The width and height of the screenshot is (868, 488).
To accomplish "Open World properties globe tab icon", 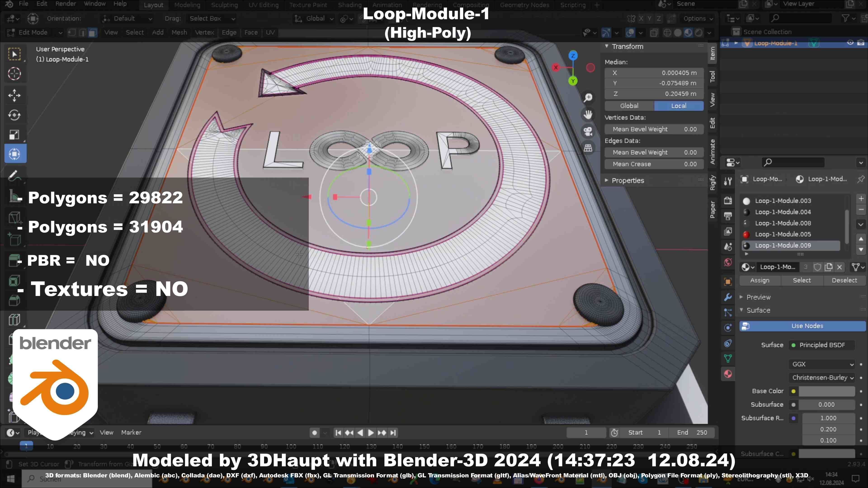I will pos(728,262).
